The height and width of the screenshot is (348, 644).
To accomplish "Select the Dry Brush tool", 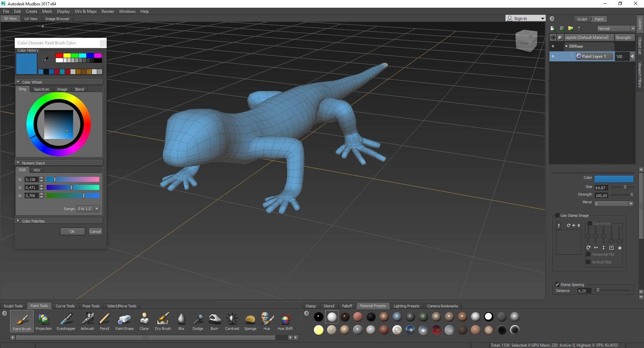I will pyautogui.click(x=163, y=321).
